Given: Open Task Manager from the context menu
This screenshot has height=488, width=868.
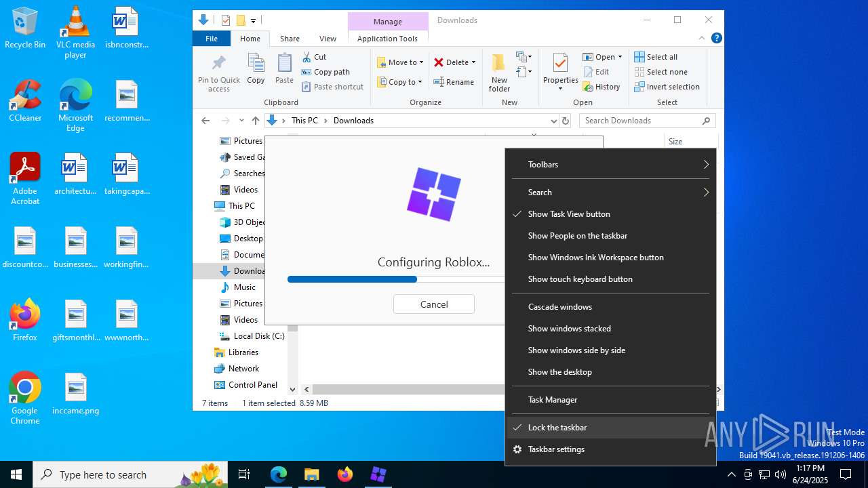Looking at the screenshot, I should click(610, 400).
